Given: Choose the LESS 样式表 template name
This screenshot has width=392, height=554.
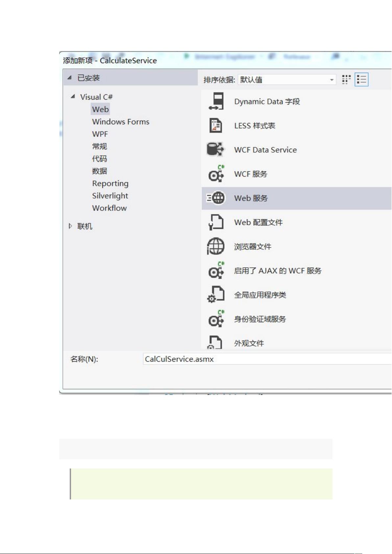Looking at the screenshot, I should tap(255, 126).
